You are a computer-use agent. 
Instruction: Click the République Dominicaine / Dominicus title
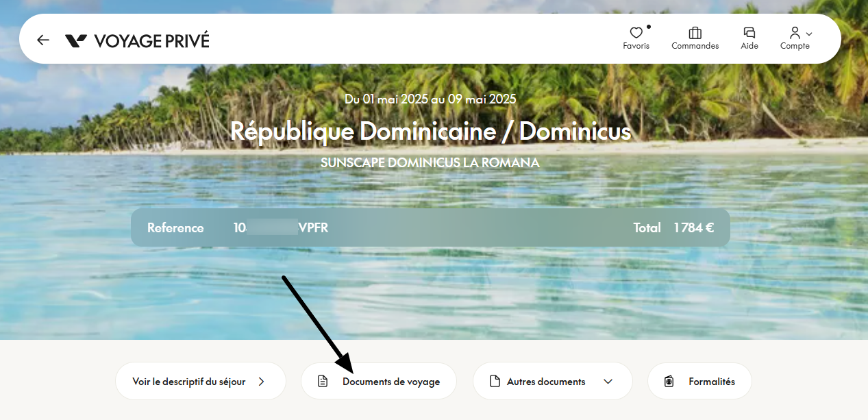pos(430,130)
